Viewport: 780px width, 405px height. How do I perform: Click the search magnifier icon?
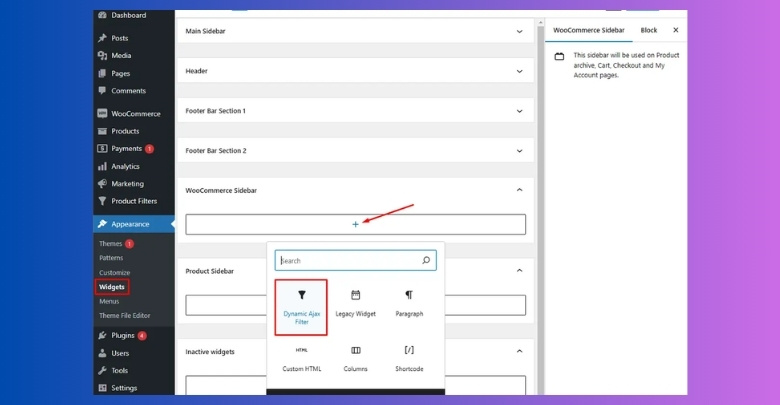(426, 260)
